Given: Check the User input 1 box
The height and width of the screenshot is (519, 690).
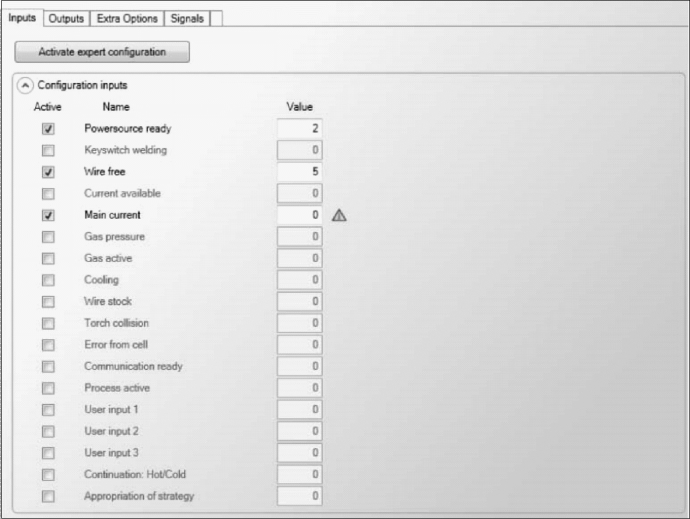Looking at the screenshot, I should click(48, 410).
